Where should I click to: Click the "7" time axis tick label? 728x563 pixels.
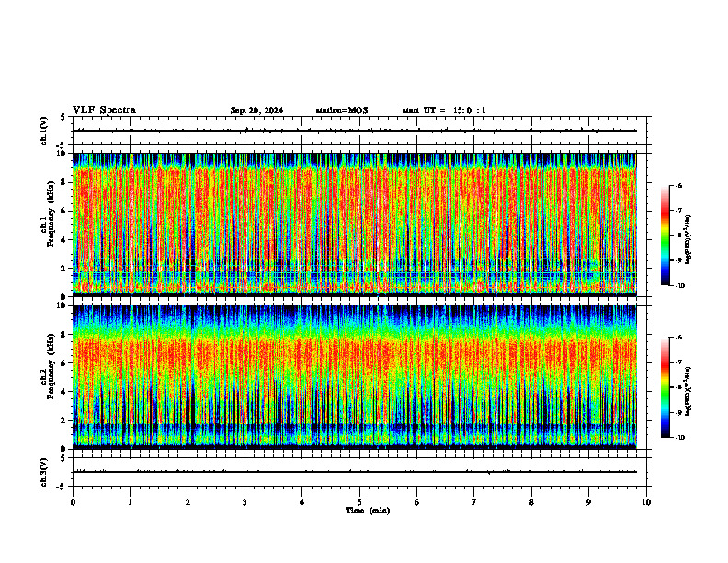[x=474, y=502]
